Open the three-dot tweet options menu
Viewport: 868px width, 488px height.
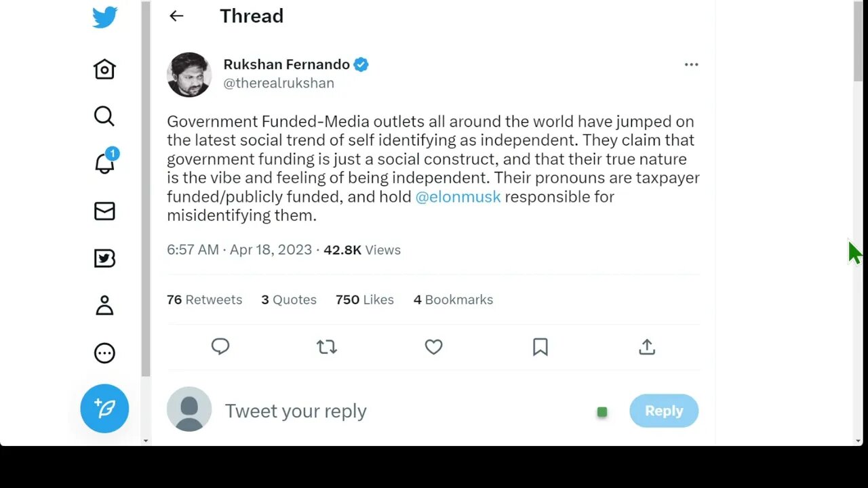click(691, 64)
